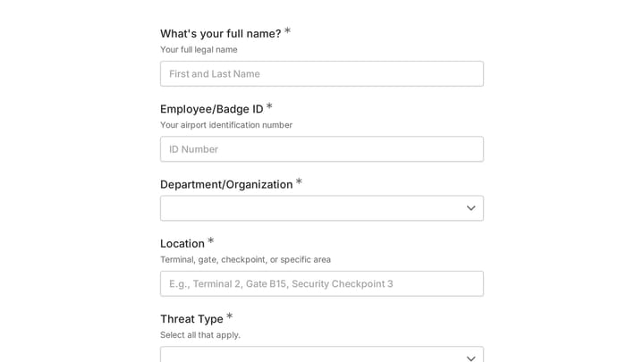Click the First and Last Name field

[322, 74]
